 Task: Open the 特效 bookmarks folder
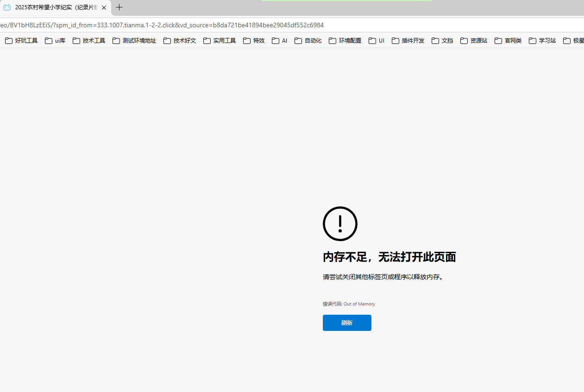pos(254,41)
